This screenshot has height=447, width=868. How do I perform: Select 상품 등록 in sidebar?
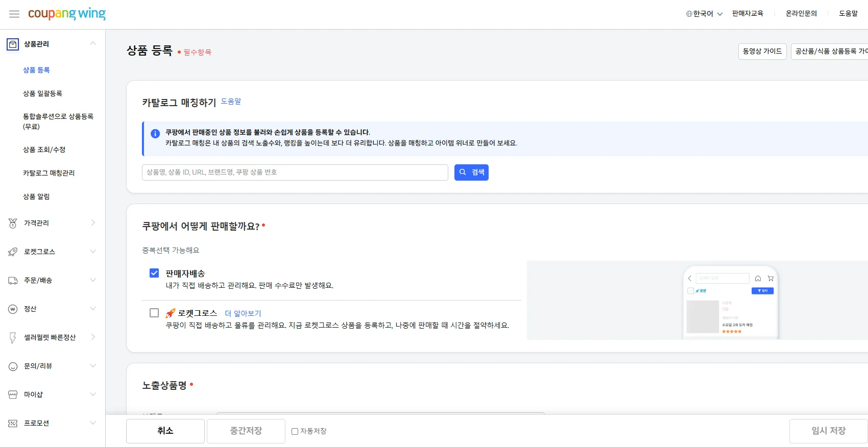[36, 70]
